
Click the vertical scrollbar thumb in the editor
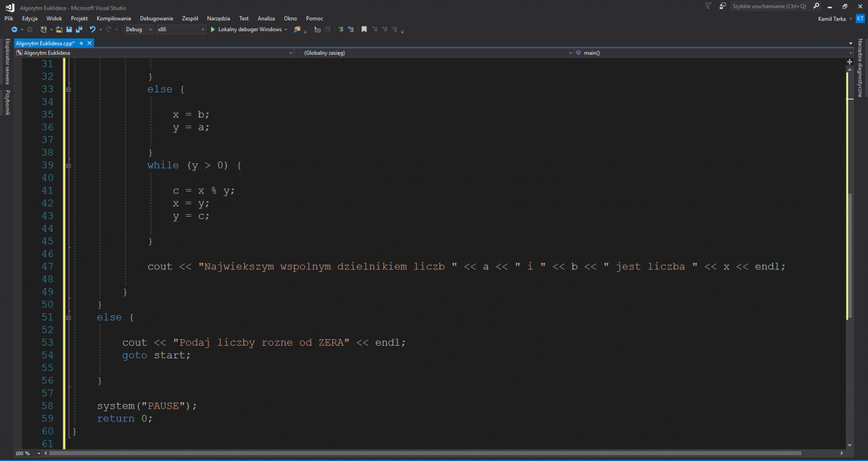[x=850, y=255]
